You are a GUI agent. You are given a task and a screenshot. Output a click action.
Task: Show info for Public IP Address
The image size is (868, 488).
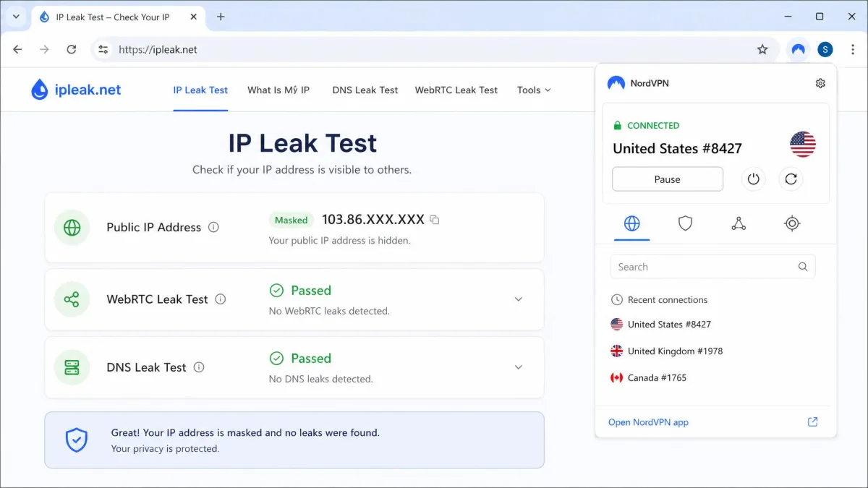click(x=213, y=227)
